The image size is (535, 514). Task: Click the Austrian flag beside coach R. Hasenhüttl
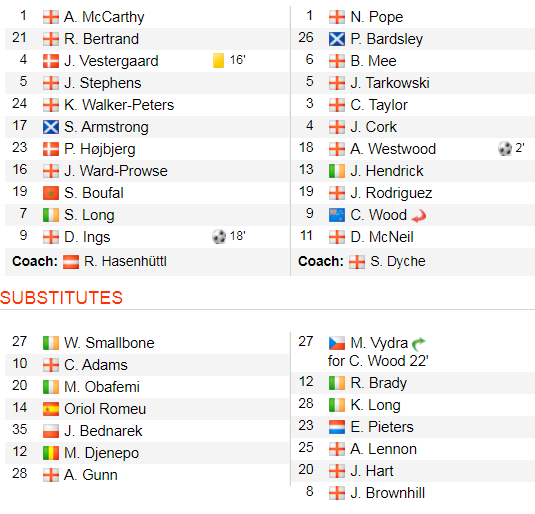71,262
